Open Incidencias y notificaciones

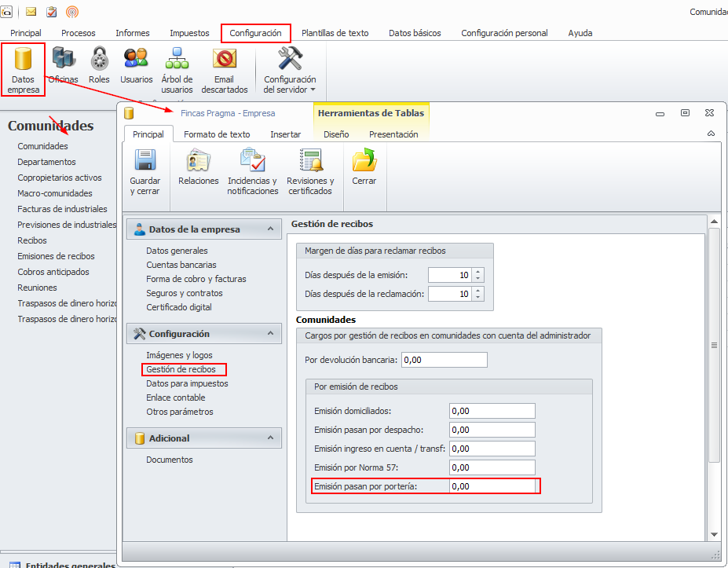(x=253, y=172)
